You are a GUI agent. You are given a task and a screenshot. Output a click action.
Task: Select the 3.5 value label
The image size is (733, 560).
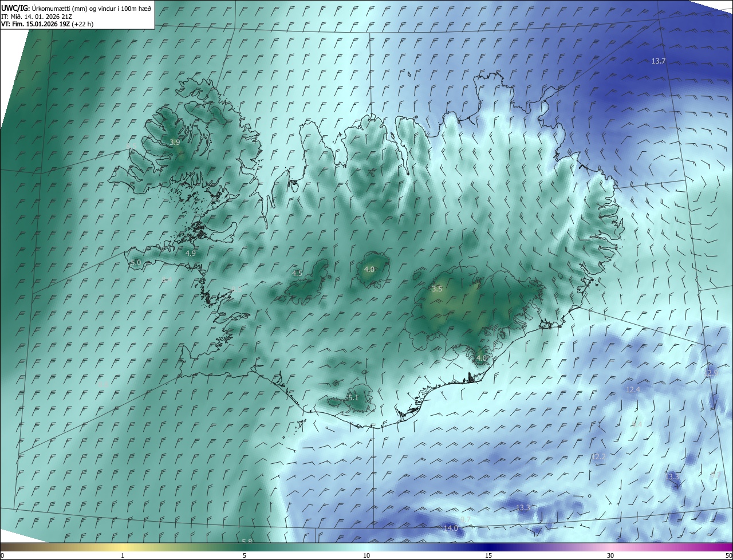click(x=437, y=289)
